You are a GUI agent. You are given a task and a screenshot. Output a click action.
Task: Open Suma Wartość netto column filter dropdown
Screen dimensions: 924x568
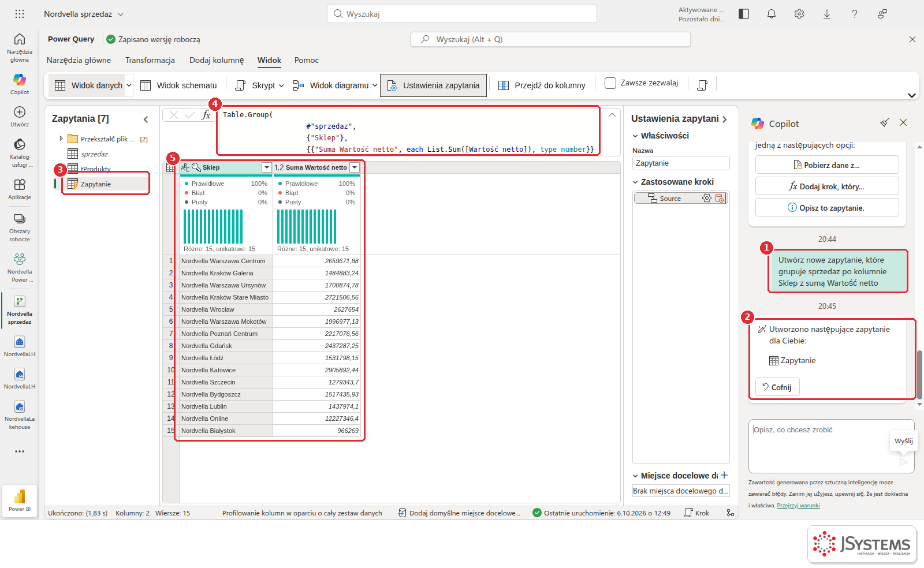tap(355, 167)
